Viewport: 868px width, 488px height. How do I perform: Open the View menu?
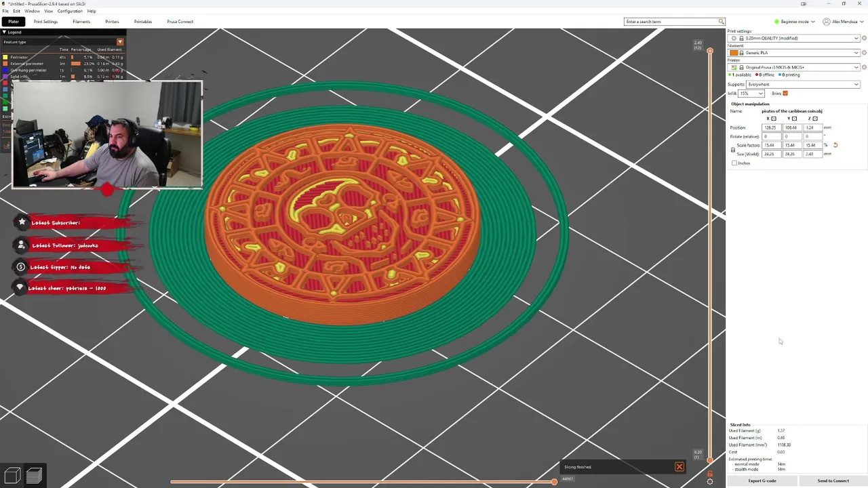pyautogui.click(x=49, y=12)
